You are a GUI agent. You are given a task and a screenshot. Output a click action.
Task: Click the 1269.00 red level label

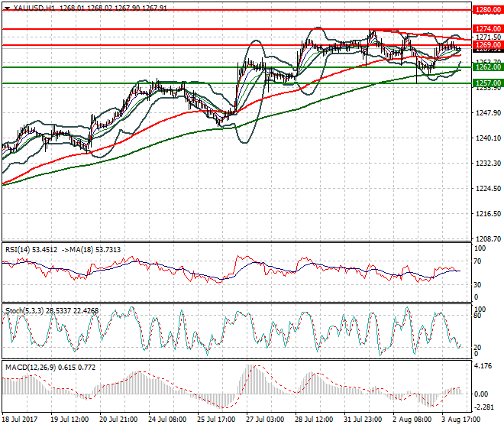click(488, 45)
